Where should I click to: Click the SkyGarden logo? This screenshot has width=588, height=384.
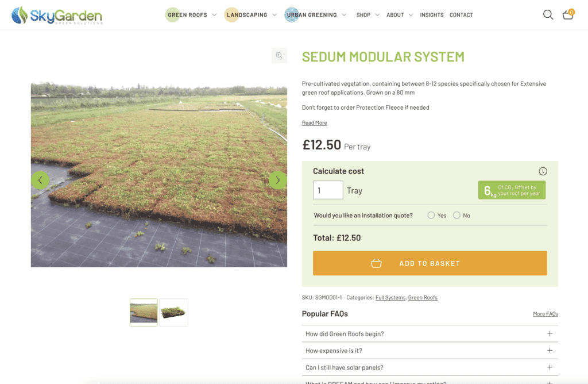[x=57, y=15]
